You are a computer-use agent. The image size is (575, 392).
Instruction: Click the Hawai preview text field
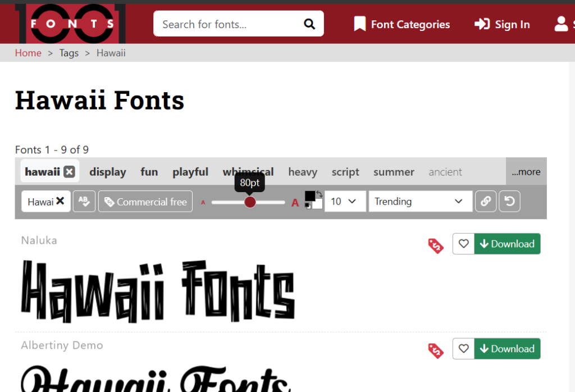coord(40,201)
